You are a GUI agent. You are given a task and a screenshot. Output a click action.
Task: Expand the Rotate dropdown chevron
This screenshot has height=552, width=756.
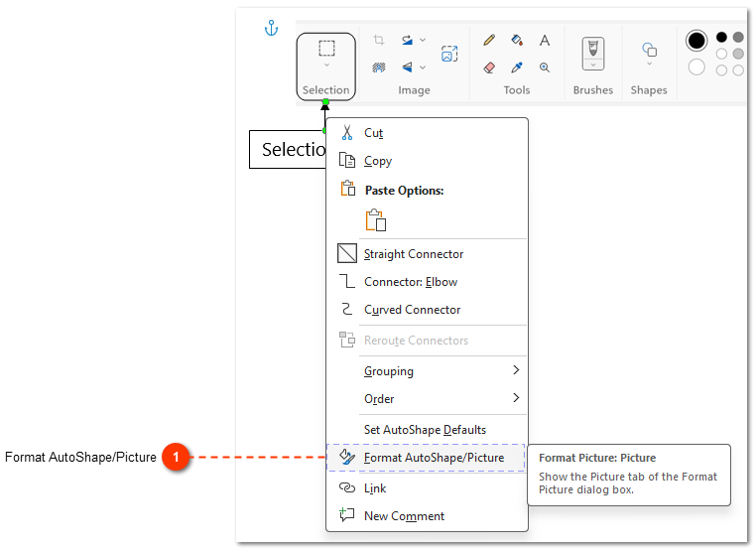pos(423,40)
